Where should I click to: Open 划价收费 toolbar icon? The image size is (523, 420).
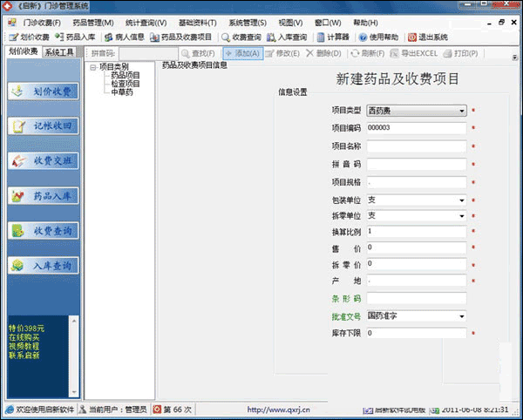tap(14, 37)
